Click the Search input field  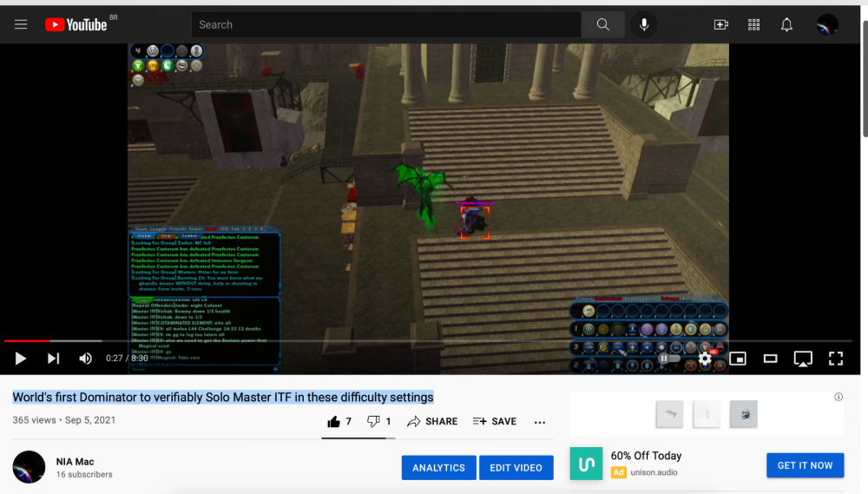[386, 24]
